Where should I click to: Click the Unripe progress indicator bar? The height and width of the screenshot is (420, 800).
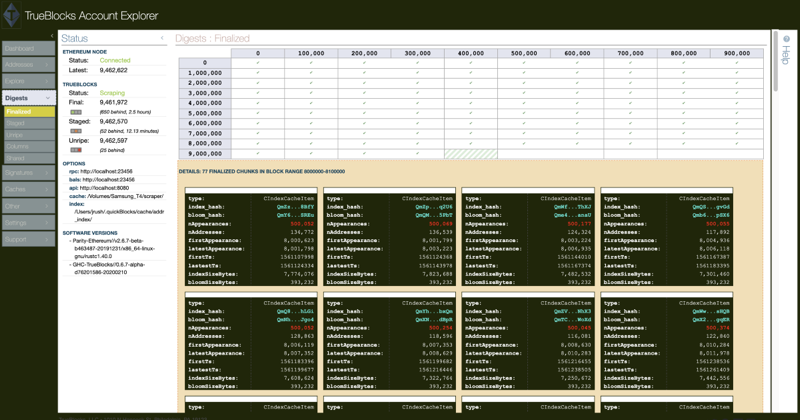tap(76, 150)
